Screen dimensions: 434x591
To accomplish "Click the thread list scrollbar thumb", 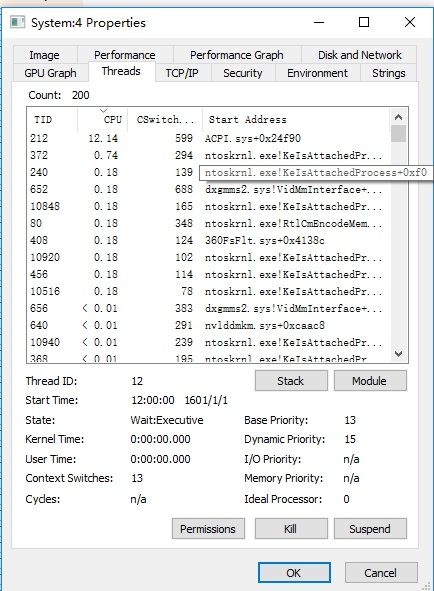I will 399,134.
